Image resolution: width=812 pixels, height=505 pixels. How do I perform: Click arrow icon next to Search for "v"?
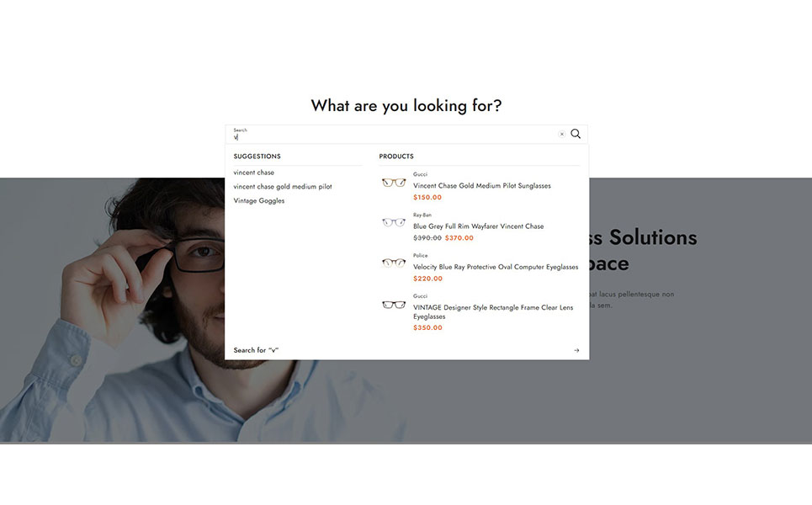[576, 350]
